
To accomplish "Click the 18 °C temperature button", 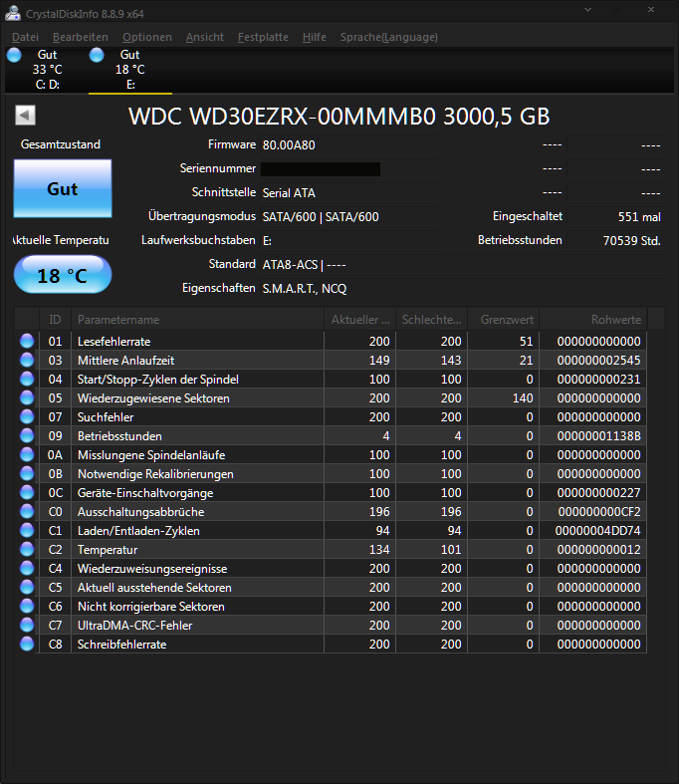I will (63, 275).
